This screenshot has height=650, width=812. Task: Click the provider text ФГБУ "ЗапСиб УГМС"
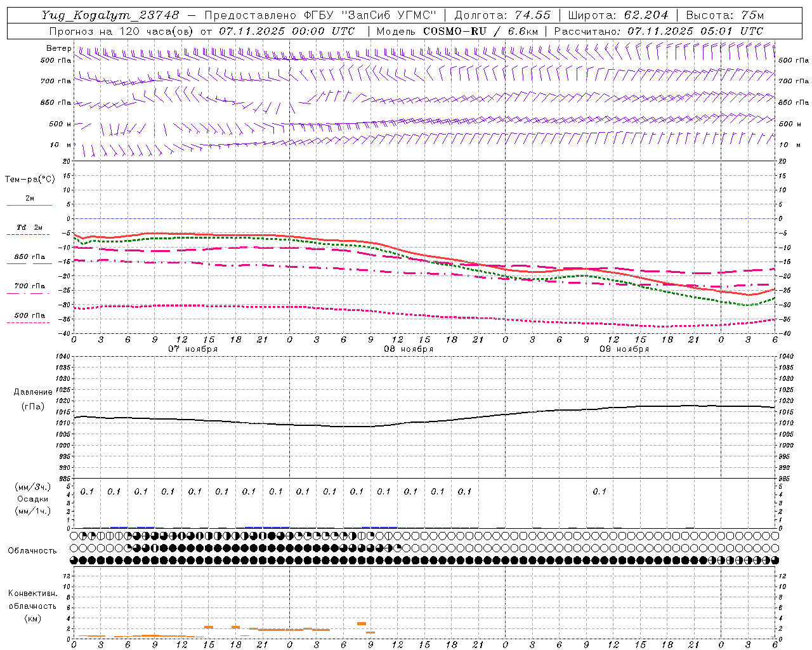[370, 15]
